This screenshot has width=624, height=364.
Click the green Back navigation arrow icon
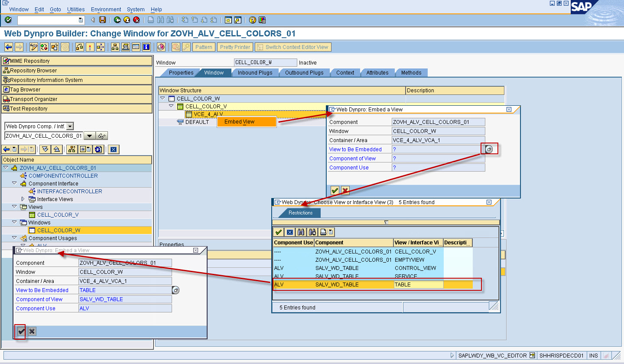(x=117, y=20)
